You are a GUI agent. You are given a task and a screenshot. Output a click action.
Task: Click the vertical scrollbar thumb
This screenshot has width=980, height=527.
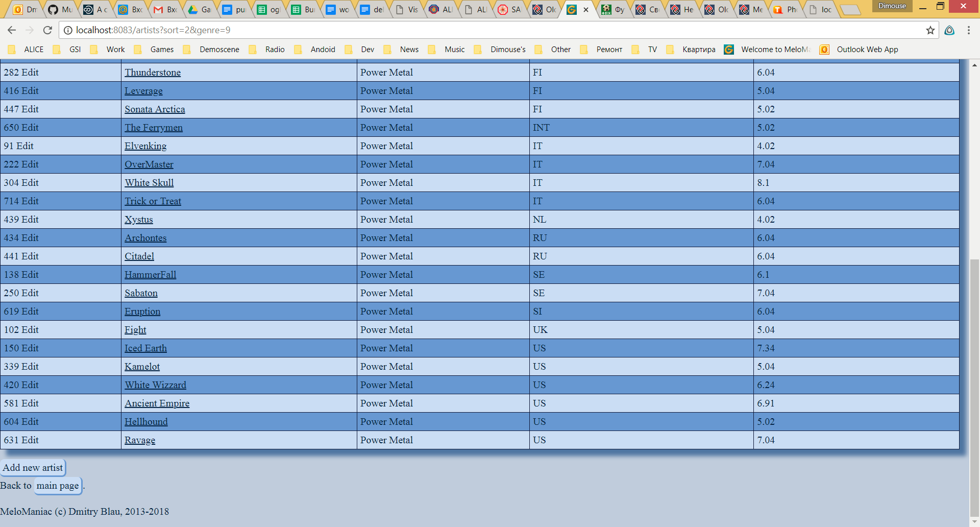point(974,387)
